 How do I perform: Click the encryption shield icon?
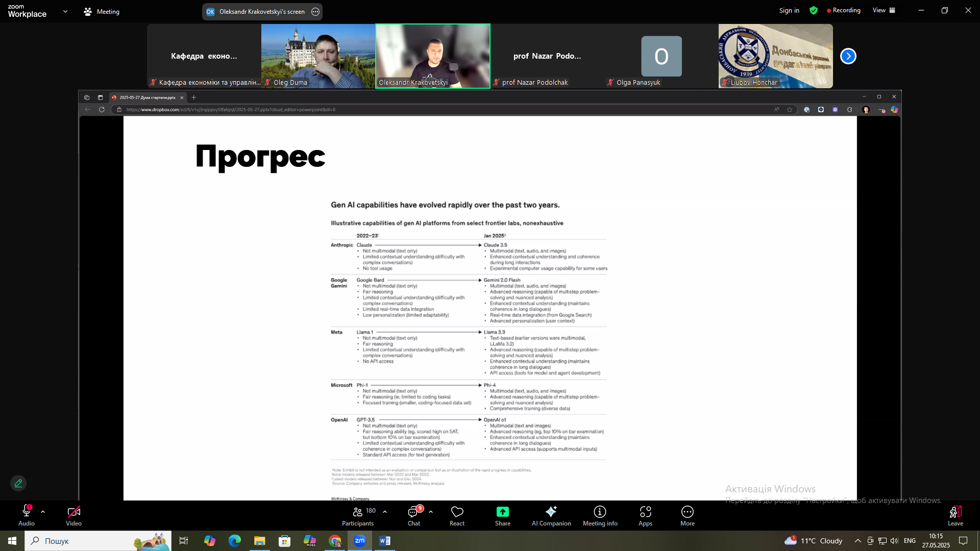click(814, 10)
